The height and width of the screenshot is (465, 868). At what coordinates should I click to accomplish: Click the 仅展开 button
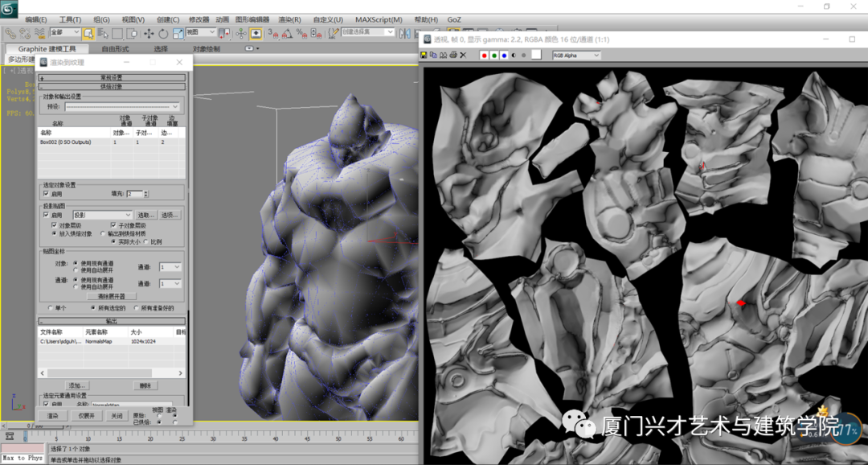pos(88,416)
